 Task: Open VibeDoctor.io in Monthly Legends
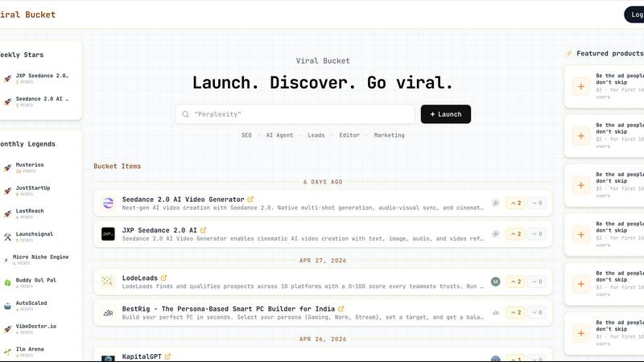[36, 327]
